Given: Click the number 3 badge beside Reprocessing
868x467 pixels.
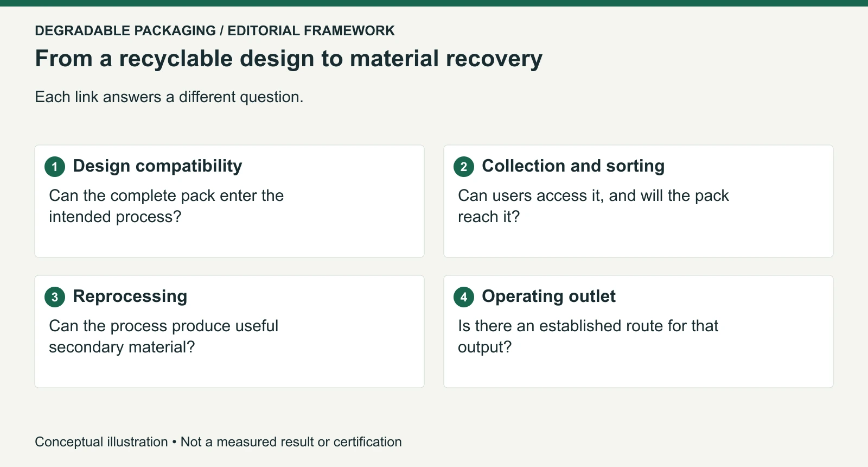Looking at the screenshot, I should tap(55, 297).
